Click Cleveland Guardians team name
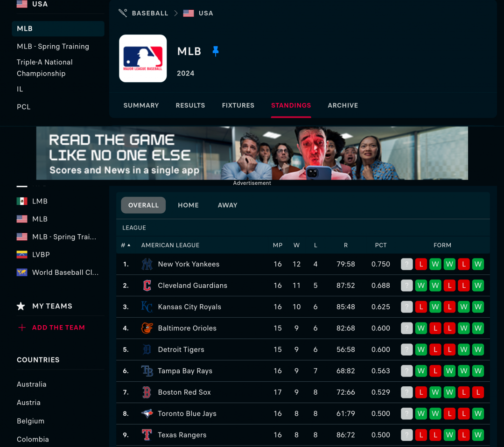Viewport: 504px width, 447px height. tap(193, 286)
